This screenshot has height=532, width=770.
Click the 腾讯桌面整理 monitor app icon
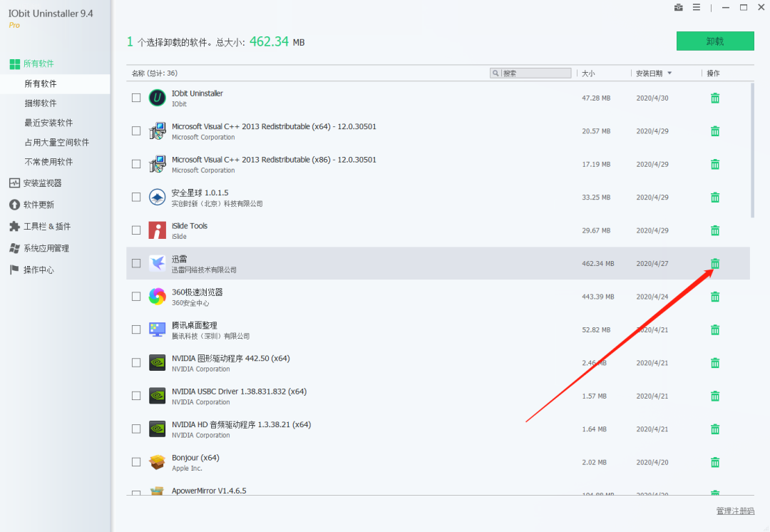157,329
